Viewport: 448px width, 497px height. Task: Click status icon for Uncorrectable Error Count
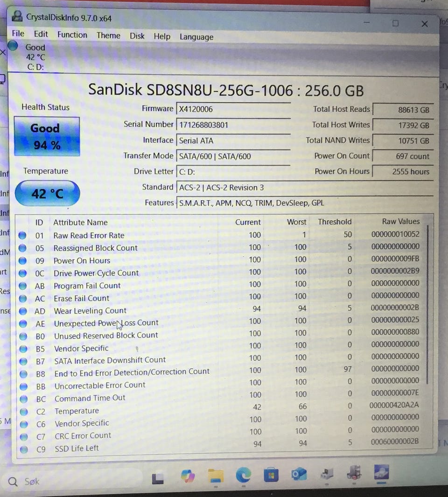pos(23,386)
